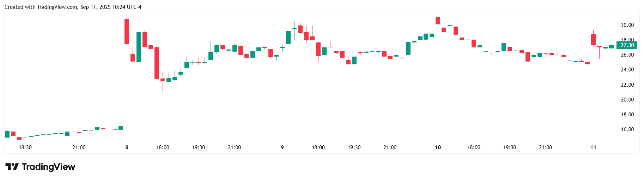Image resolution: width=644 pixels, height=180 pixels.
Task: Click the 20.00 price axis label
Action: tap(627, 100)
